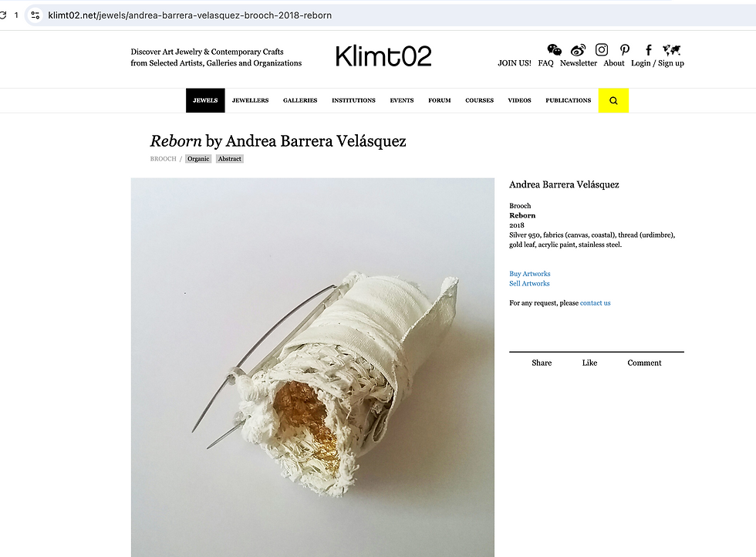Click the Reborn brooch photo
This screenshot has height=557, width=756.
(x=312, y=367)
